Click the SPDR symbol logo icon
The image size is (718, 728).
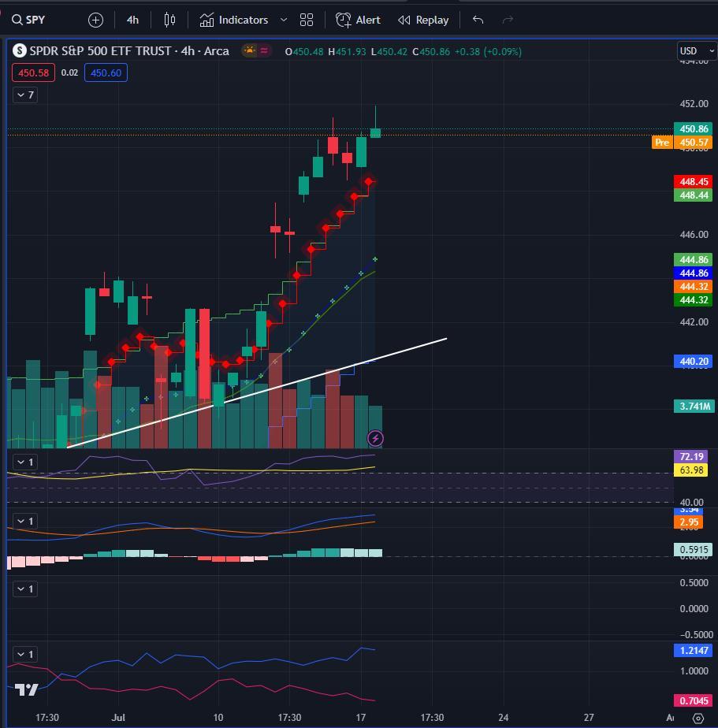20,50
